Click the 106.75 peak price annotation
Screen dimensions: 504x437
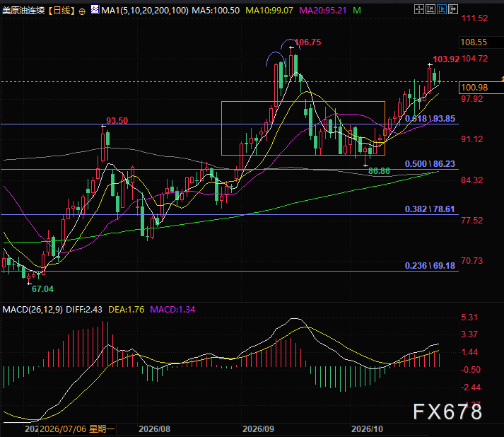308,42
